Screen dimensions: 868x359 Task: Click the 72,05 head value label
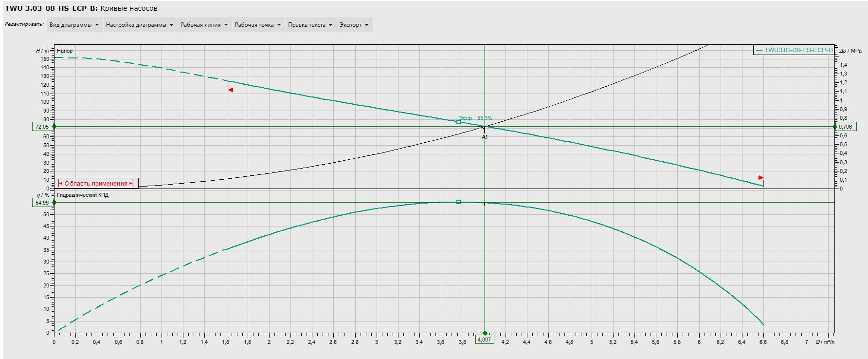[x=42, y=127]
